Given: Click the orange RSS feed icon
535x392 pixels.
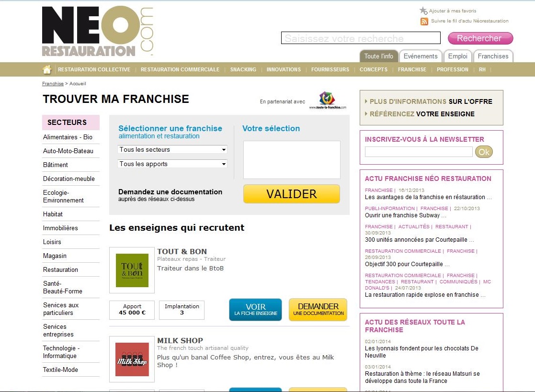Looking at the screenshot, I should (424, 21).
